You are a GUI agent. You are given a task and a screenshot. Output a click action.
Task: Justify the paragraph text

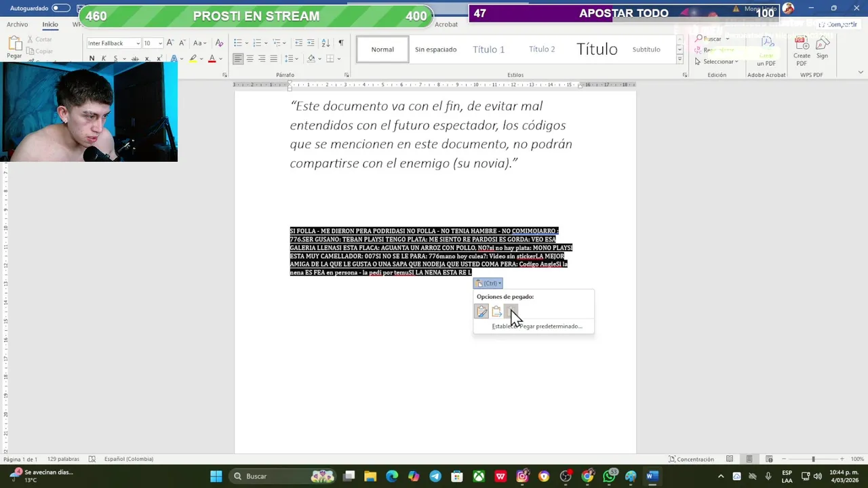click(x=273, y=59)
